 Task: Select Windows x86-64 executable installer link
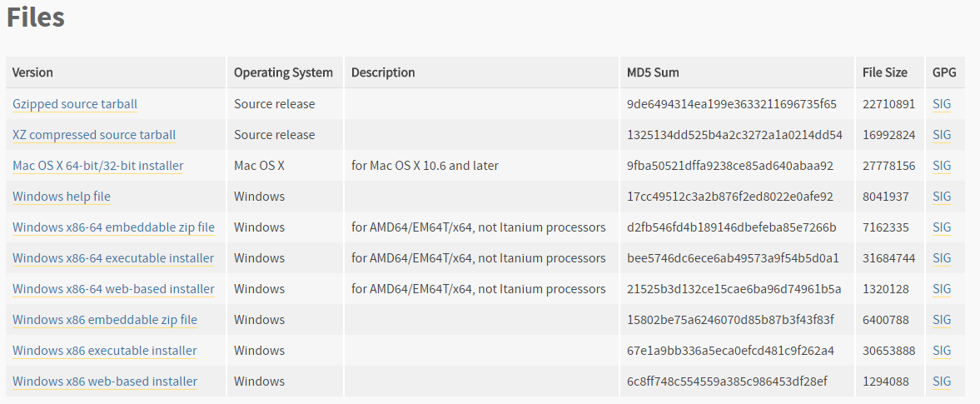point(113,257)
